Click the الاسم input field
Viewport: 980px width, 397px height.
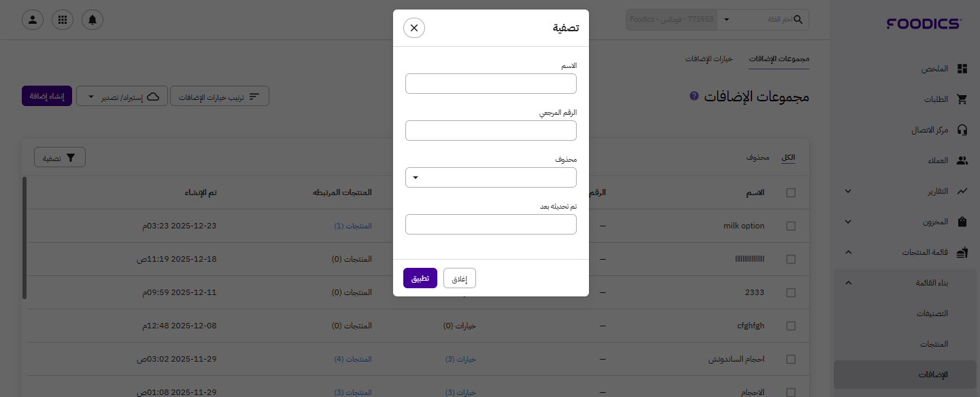click(x=490, y=84)
